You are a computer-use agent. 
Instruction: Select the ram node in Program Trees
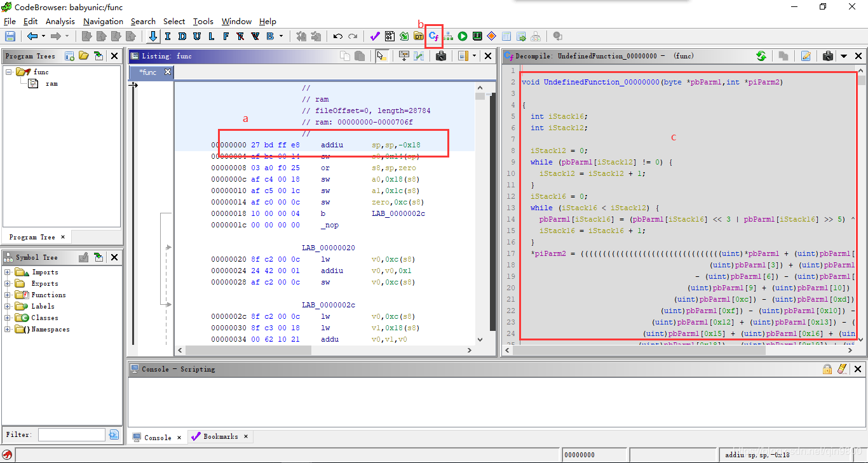51,83
